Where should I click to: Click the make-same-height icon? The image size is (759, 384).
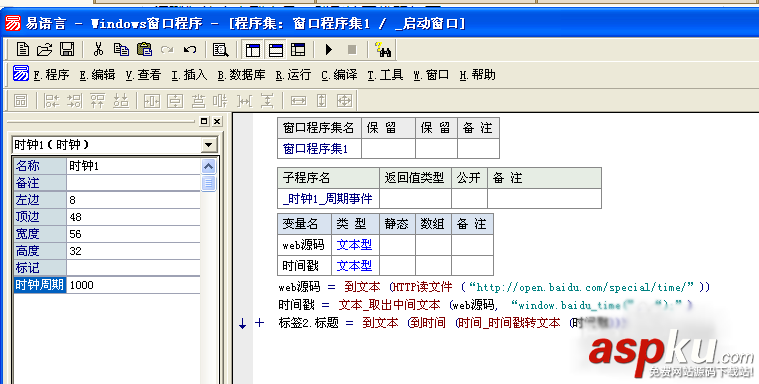tap(321, 101)
